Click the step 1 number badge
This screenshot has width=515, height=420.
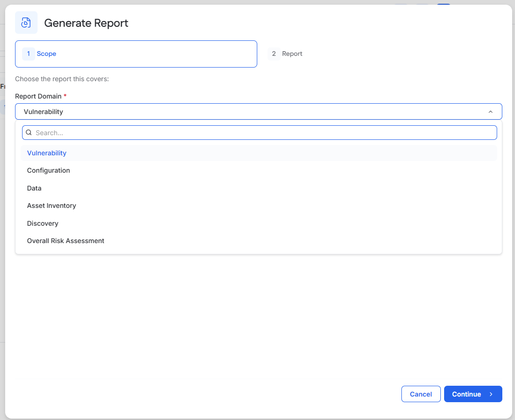(x=29, y=54)
